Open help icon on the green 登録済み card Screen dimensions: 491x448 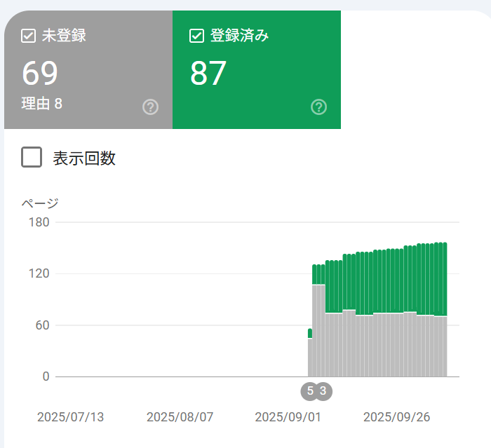coord(319,107)
